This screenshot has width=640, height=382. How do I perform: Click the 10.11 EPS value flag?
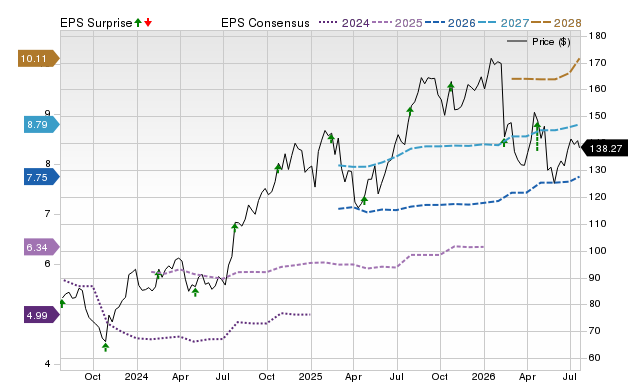click(x=38, y=58)
